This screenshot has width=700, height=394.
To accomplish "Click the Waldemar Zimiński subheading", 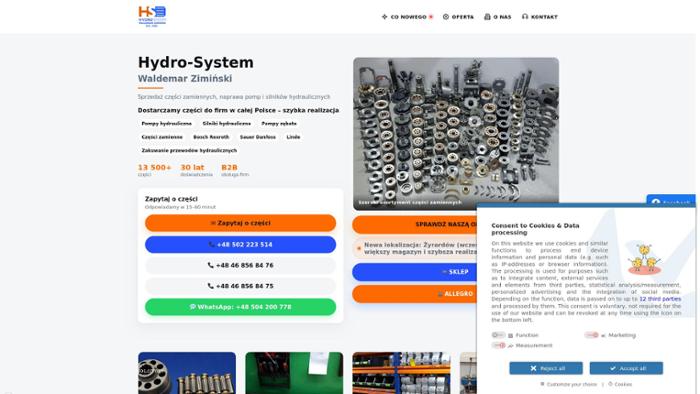I will coord(185,79).
